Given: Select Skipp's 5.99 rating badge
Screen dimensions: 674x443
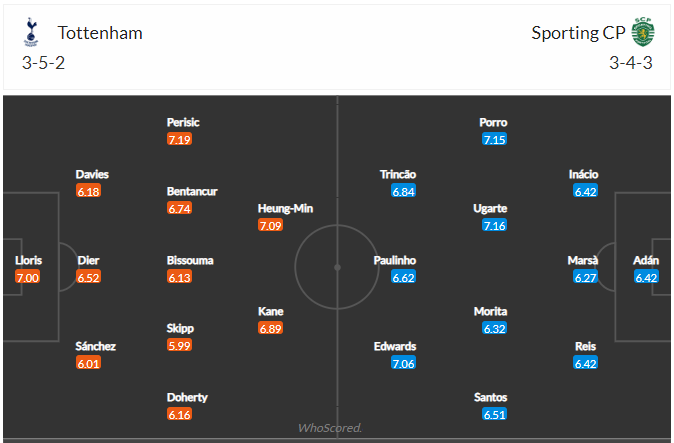Looking at the screenshot, I should (x=180, y=345).
